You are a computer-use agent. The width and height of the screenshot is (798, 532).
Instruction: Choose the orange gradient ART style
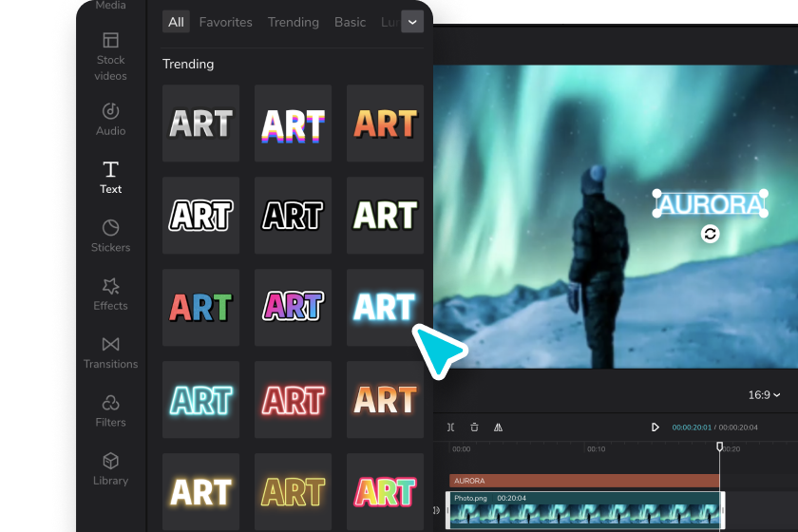click(x=386, y=123)
